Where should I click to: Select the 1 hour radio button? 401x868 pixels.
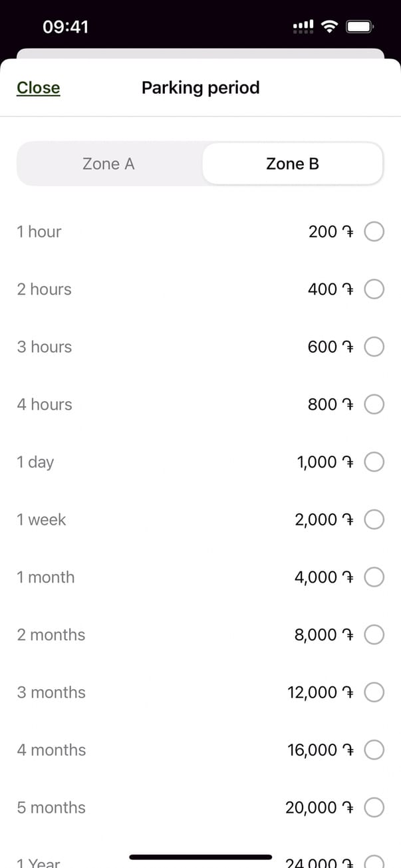[x=374, y=232]
